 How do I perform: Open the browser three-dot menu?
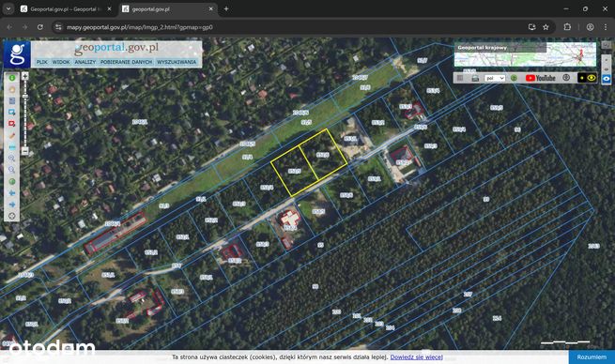tap(606, 27)
